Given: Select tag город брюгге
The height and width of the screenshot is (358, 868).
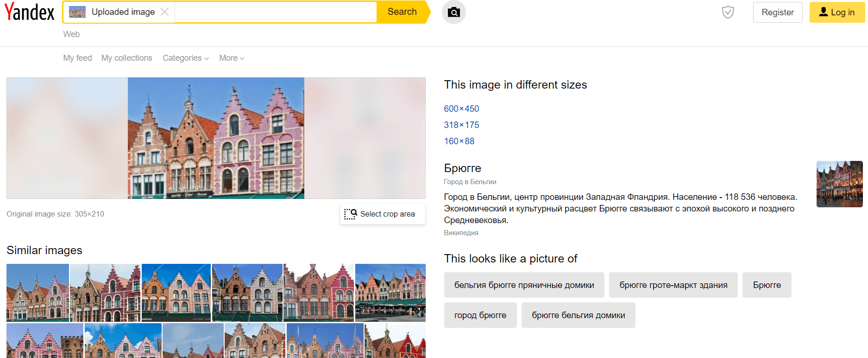Looking at the screenshot, I should (x=480, y=315).
